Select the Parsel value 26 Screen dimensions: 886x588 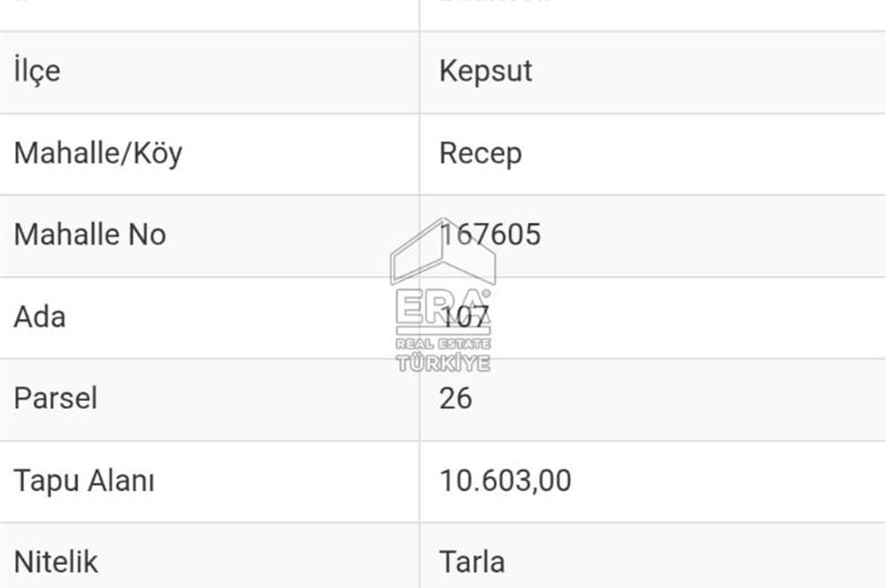455,398
